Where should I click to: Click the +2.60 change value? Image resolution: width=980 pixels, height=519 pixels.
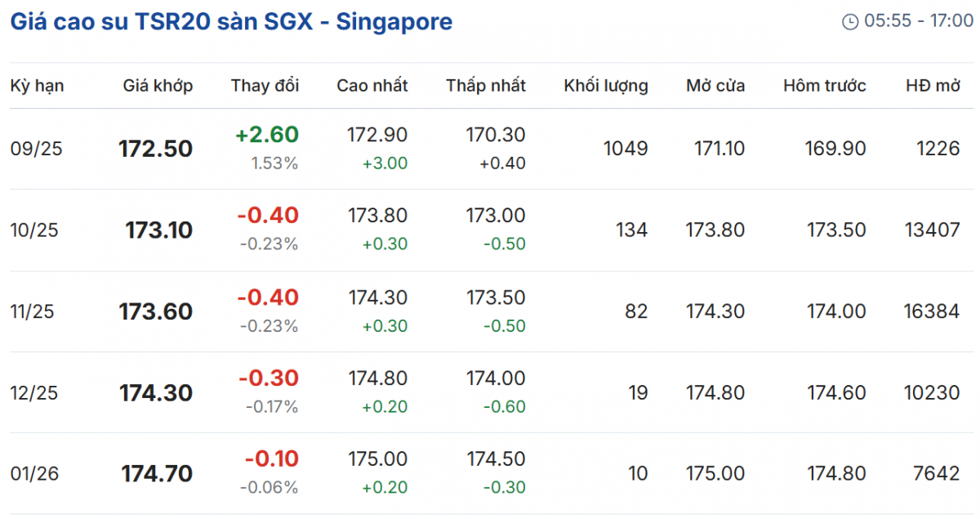click(267, 135)
